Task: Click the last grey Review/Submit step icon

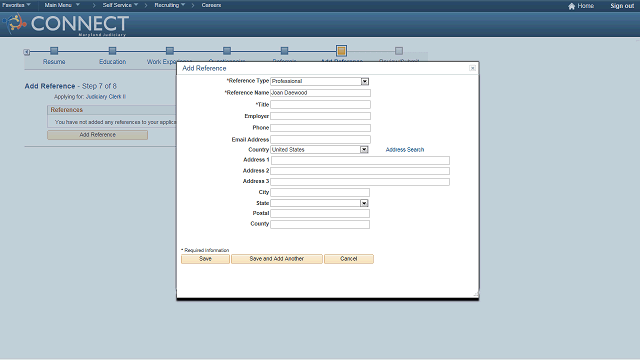Action: [399, 51]
